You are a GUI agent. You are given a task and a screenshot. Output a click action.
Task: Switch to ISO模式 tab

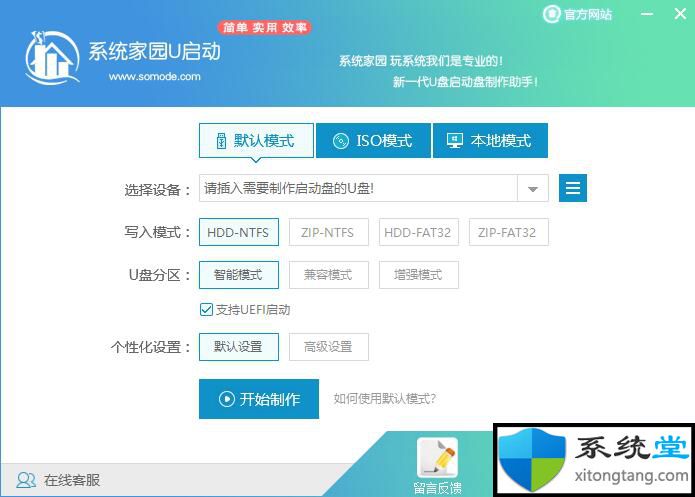click(x=373, y=141)
